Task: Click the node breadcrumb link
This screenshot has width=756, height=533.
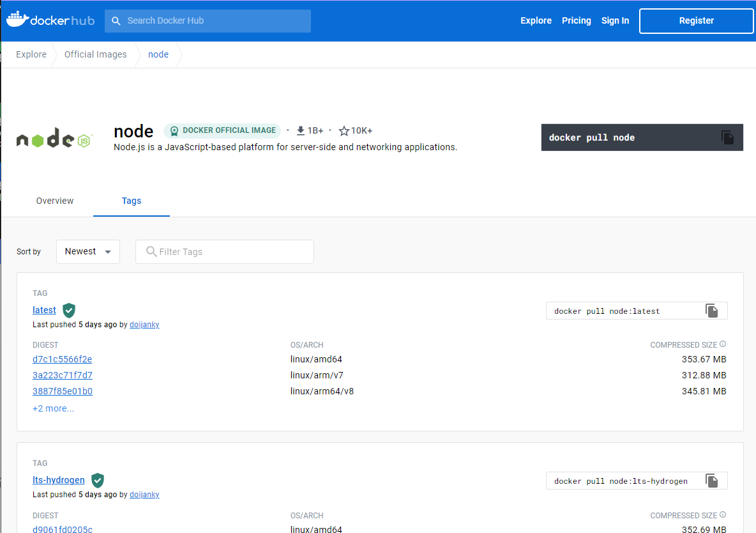Action: (158, 54)
